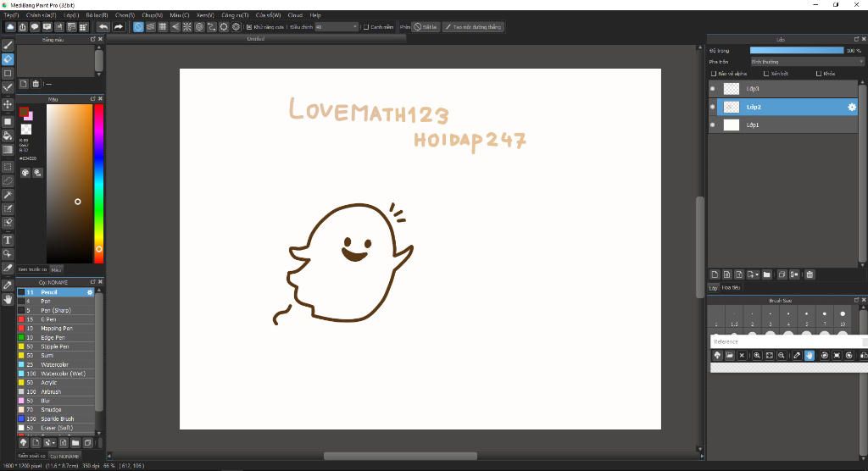Toggle visibility of Lớp1 layer
The height and width of the screenshot is (471, 868).
[x=712, y=125]
